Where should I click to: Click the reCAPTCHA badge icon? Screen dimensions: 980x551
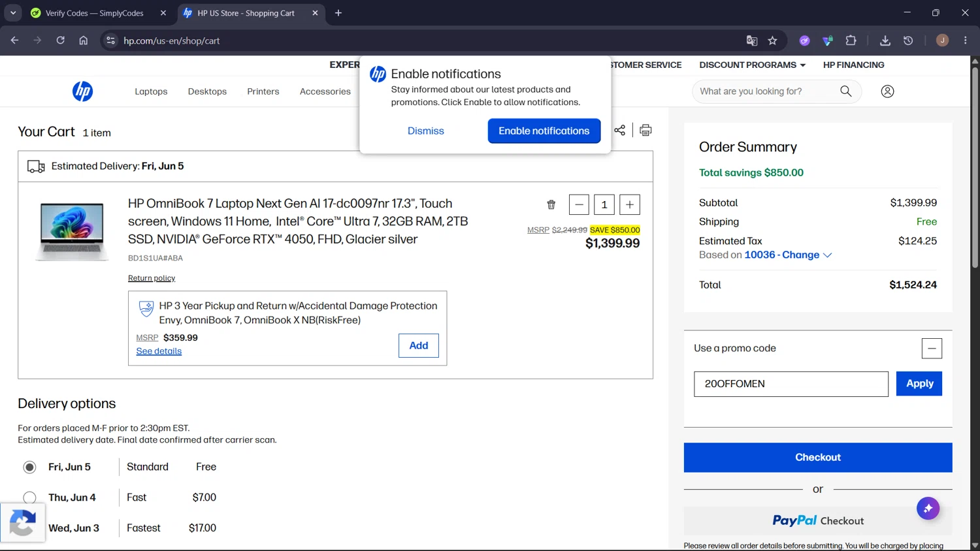pos(22,524)
